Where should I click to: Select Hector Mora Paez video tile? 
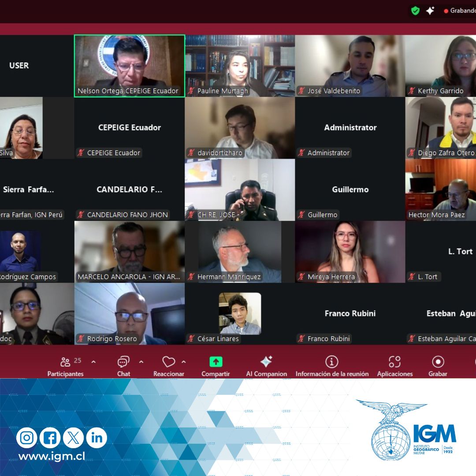(x=440, y=190)
